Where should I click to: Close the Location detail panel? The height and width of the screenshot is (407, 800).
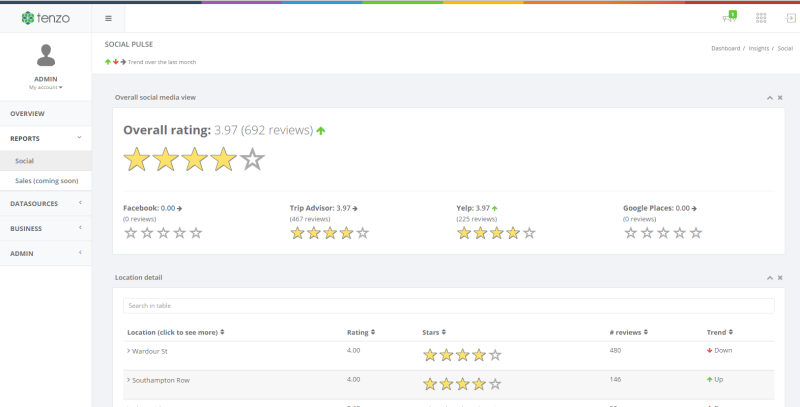point(780,277)
